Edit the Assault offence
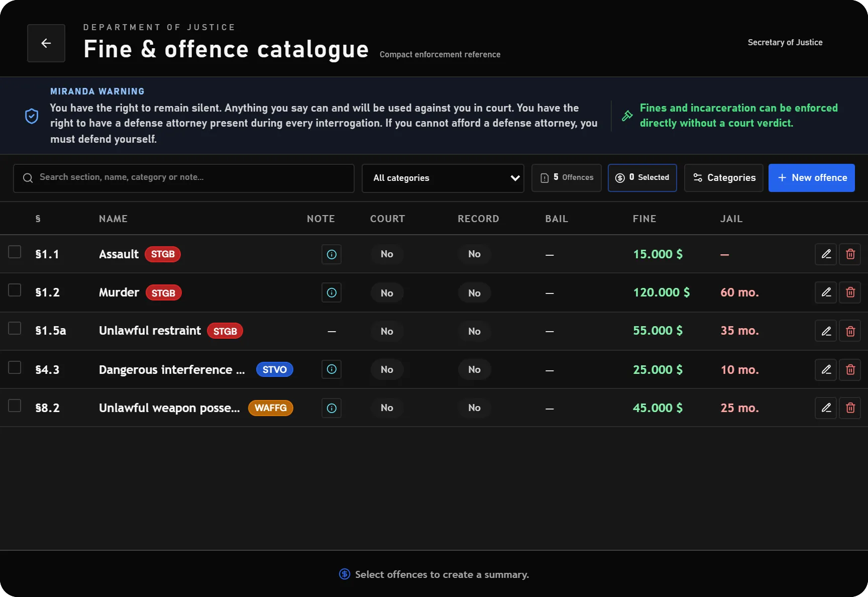 [826, 254]
